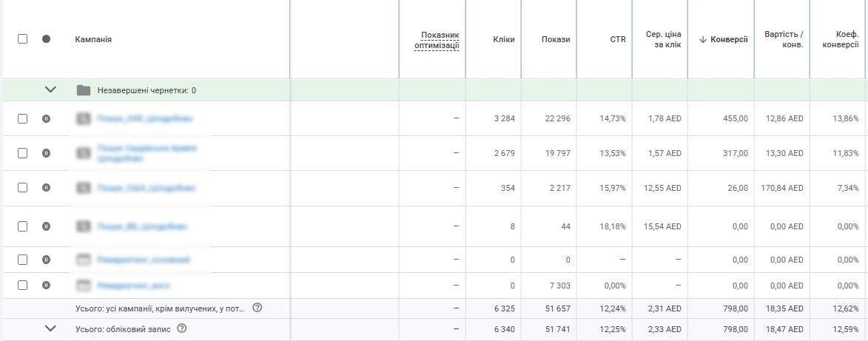Click the status dot column header icon

(46, 39)
